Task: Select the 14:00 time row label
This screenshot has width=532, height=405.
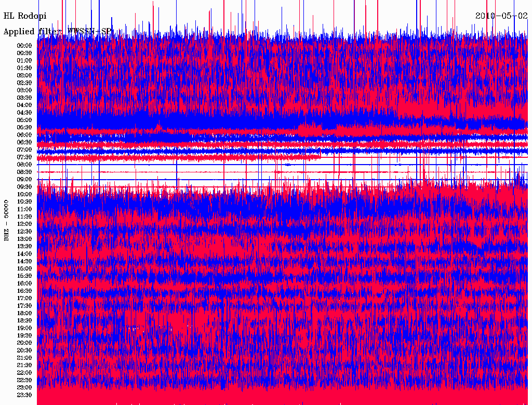Action: [x=24, y=254]
